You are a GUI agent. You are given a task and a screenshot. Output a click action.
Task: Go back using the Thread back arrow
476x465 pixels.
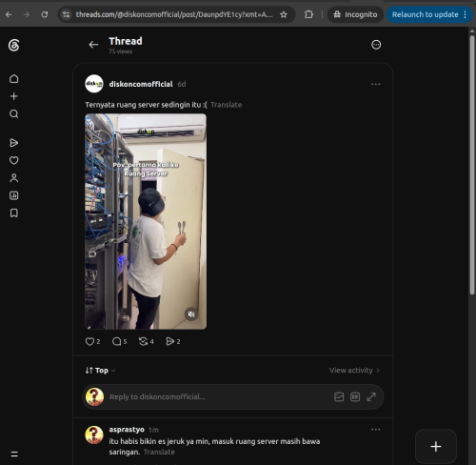(93, 45)
